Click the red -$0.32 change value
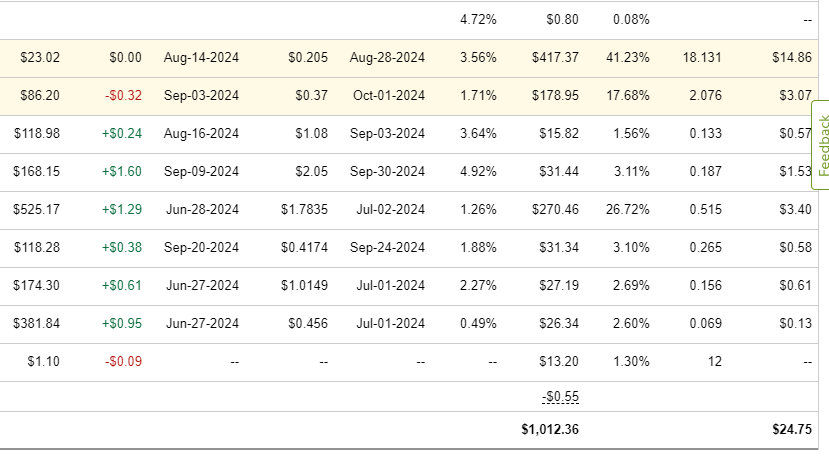829x457 pixels. (122, 96)
